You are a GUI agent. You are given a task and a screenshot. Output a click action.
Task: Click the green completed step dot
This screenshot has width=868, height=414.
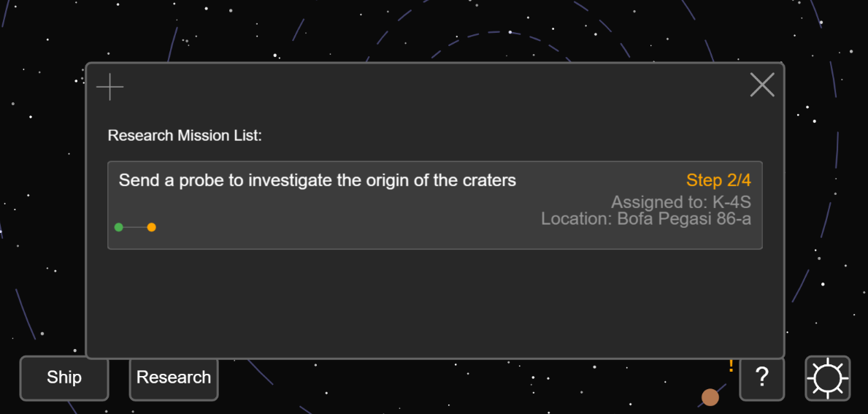pos(118,227)
